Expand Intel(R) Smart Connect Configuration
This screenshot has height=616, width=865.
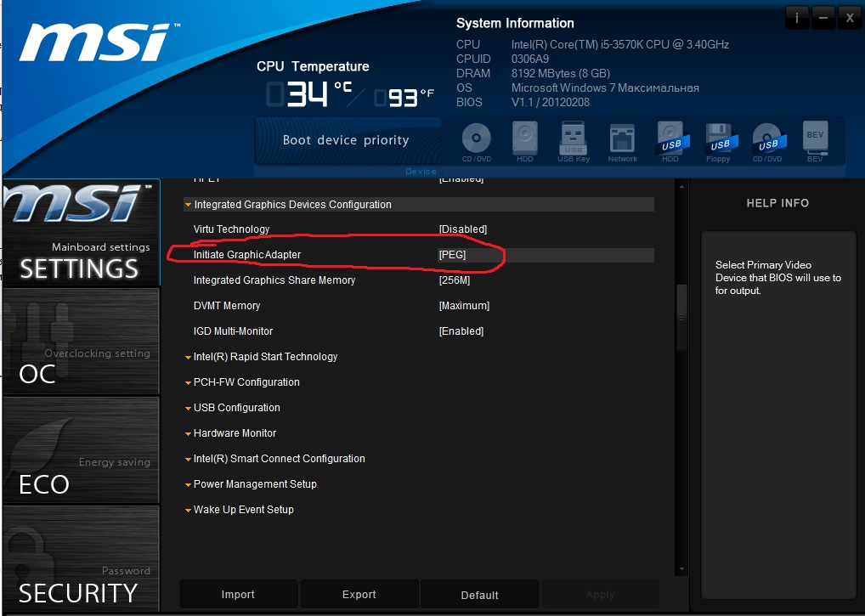tap(275, 458)
